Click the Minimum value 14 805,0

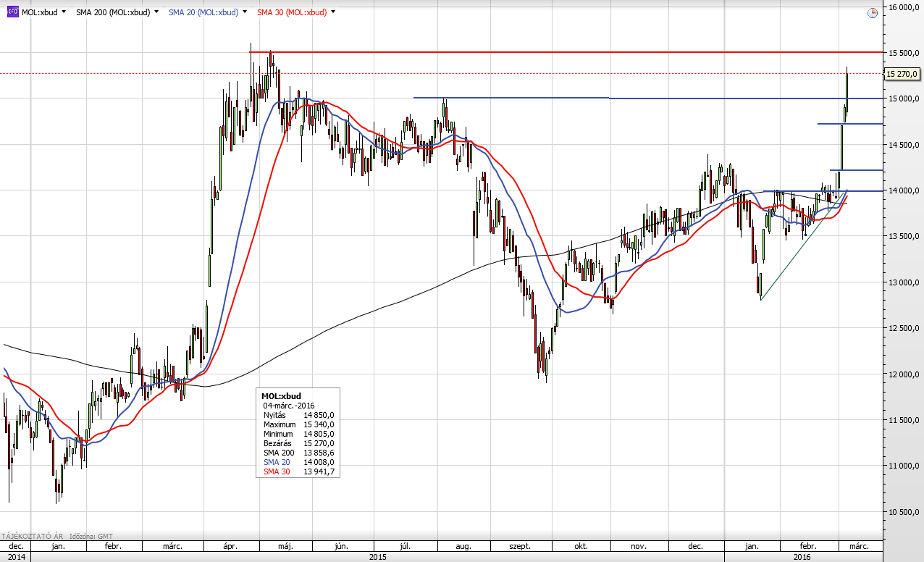(x=319, y=434)
